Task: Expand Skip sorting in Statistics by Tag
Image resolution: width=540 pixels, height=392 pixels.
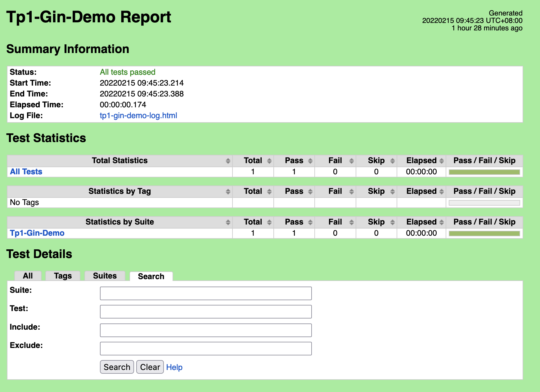Action: coord(392,191)
